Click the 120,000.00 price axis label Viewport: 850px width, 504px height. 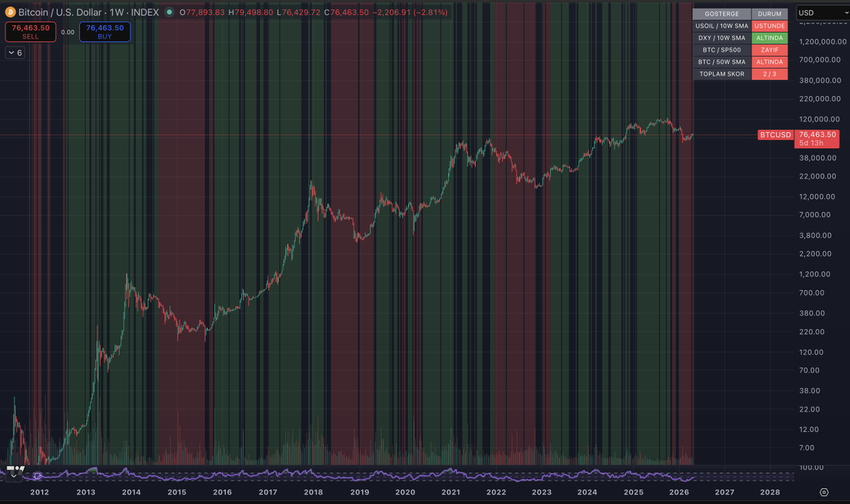(x=820, y=119)
